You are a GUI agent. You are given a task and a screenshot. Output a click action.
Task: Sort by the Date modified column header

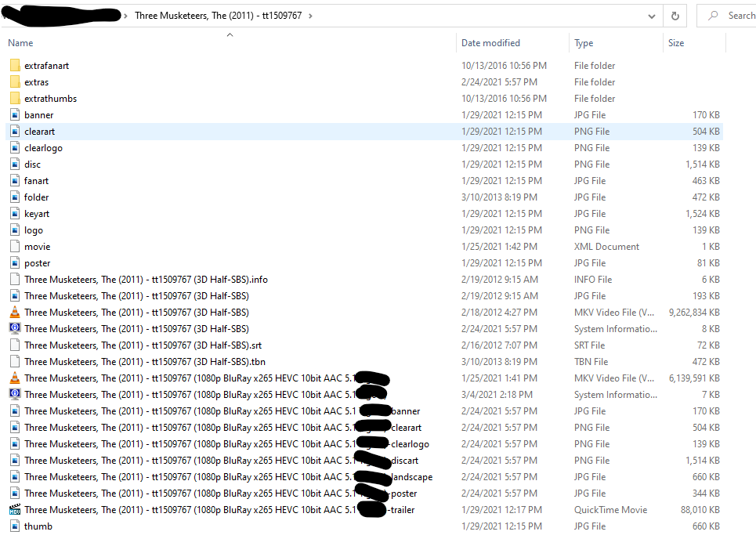pyautogui.click(x=490, y=43)
